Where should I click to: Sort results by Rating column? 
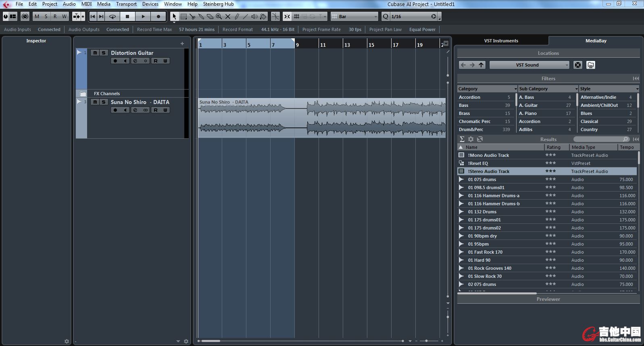click(x=556, y=147)
